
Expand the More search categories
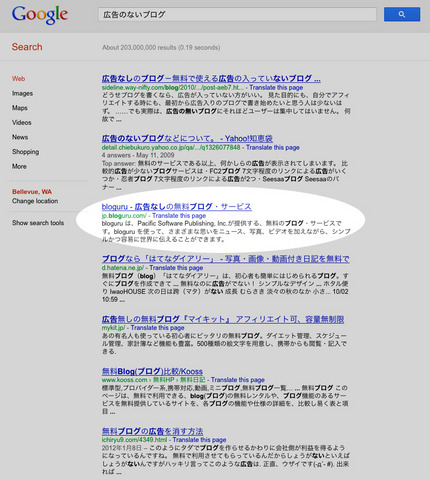click(x=19, y=166)
